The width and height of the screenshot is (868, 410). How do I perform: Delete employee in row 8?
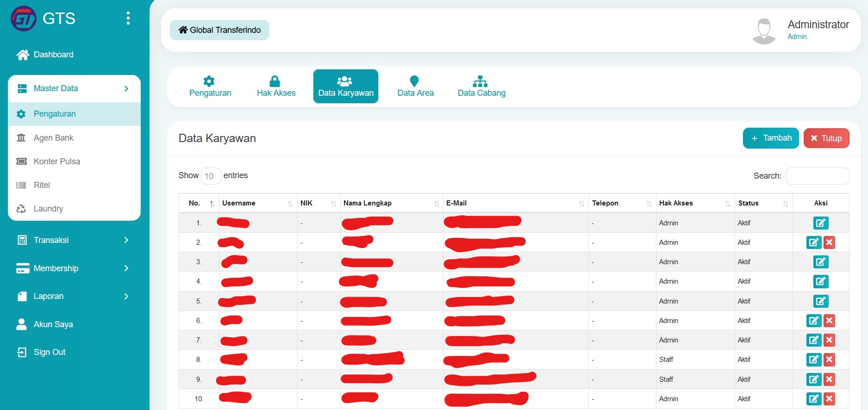coord(829,360)
